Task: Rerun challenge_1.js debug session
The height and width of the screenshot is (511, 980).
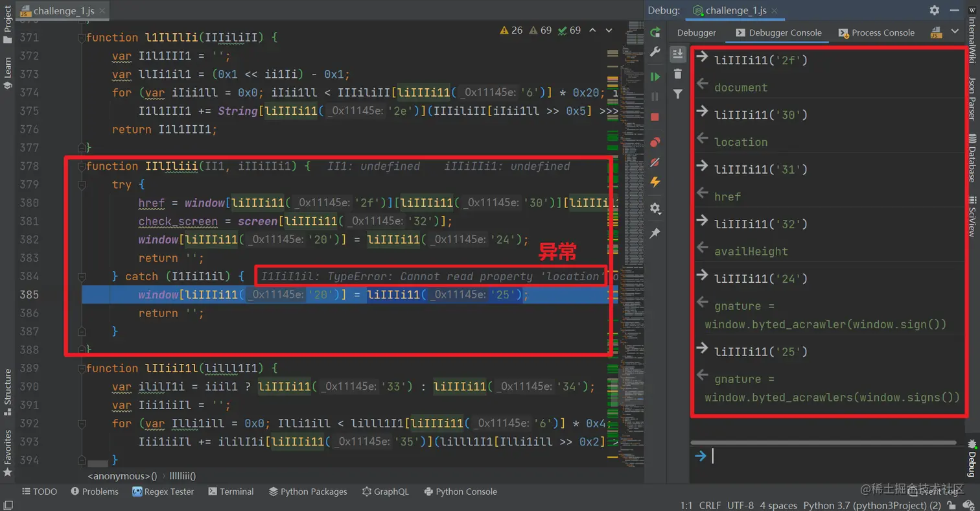Action: [x=655, y=32]
